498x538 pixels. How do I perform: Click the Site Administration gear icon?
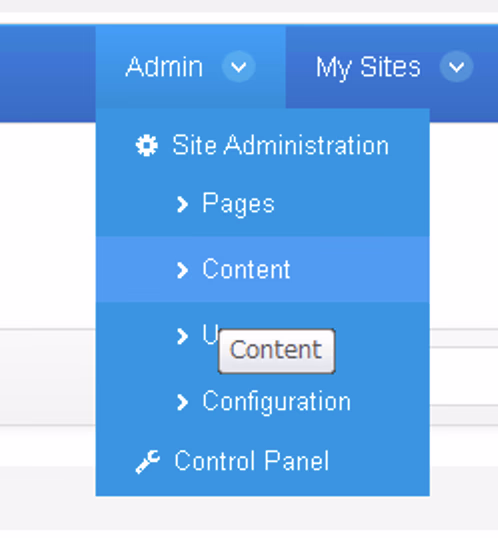coord(147,145)
